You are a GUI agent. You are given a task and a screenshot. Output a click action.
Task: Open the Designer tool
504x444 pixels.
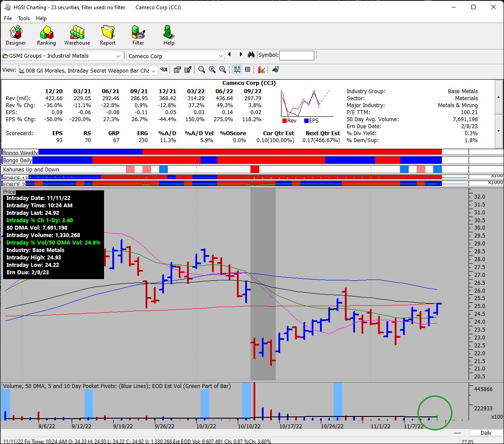point(16,35)
